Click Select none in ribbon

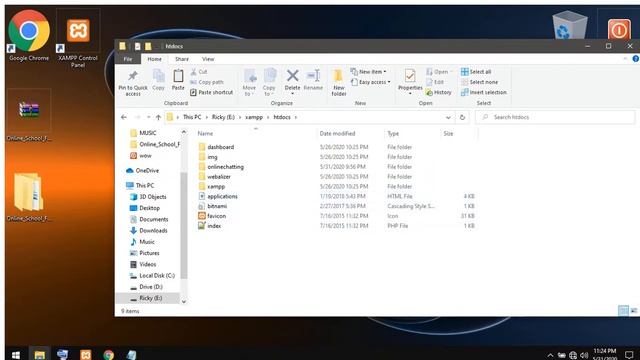point(479,82)
